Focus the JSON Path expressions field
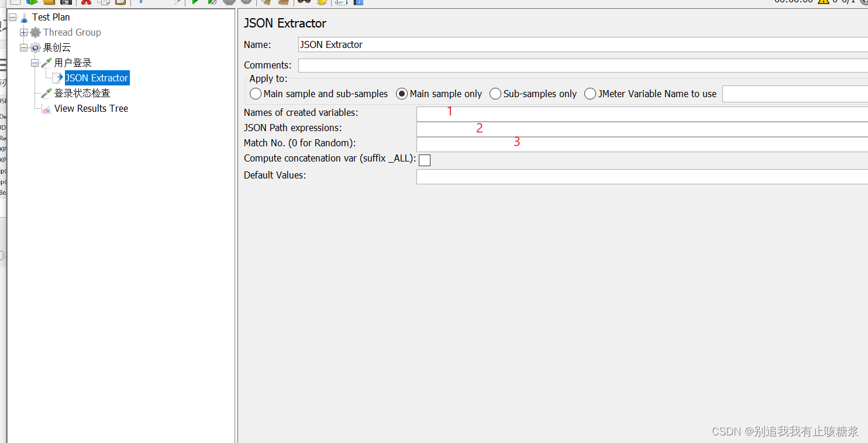868x443 pixels. coord(642,129)
